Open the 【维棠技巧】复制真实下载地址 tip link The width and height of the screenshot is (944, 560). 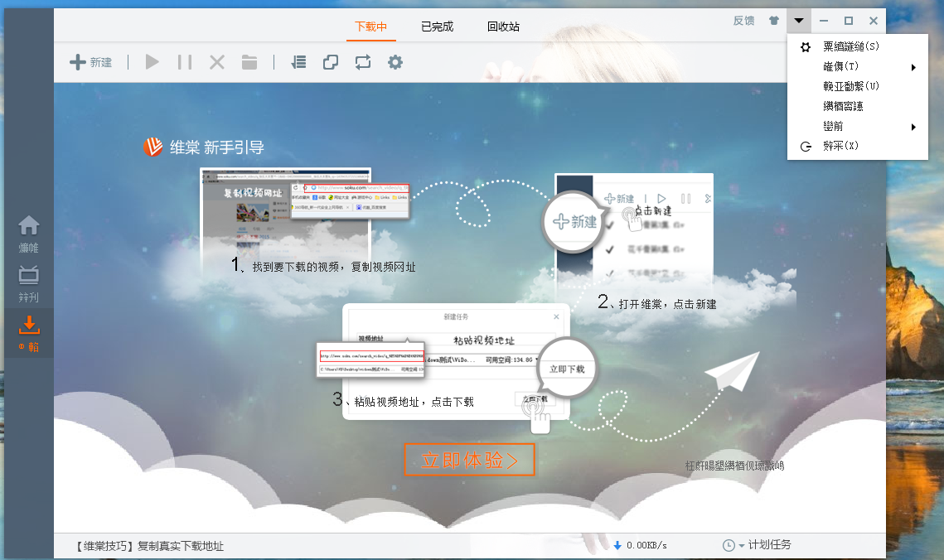click(148, 546)
